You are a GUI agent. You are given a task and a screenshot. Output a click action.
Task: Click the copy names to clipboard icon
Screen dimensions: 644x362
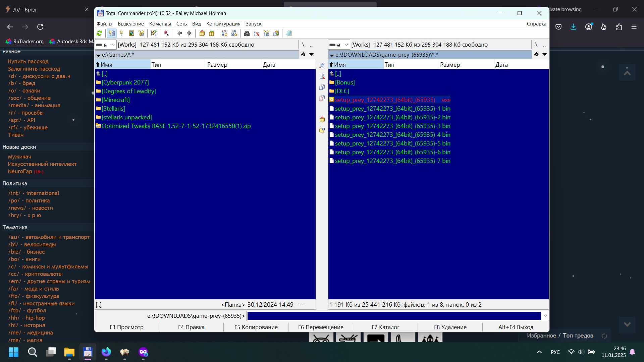pos(276,33)
